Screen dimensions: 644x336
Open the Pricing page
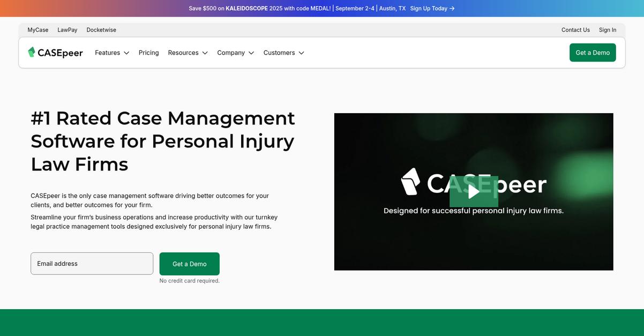click(x=148, y=53)
